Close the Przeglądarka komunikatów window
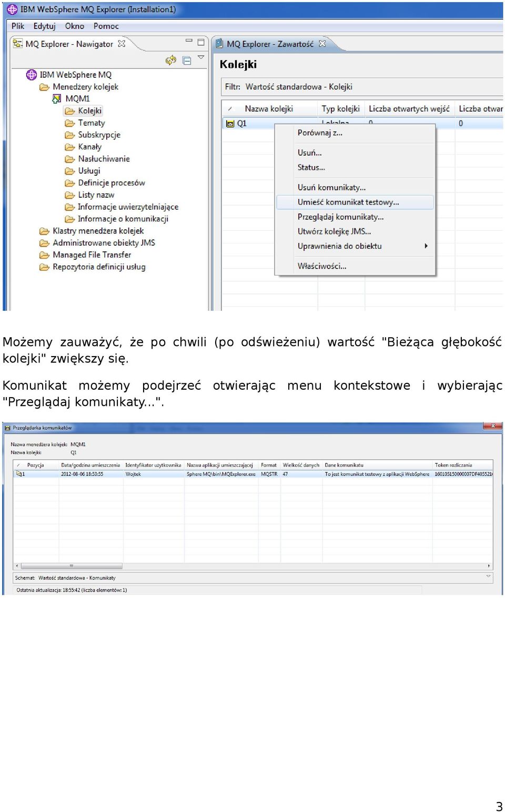 493,426
